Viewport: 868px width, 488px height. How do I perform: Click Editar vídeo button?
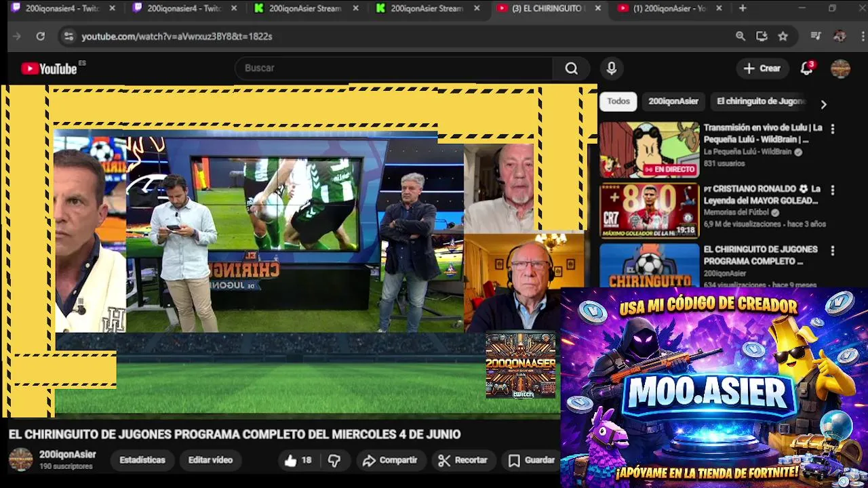(x=210, y=460)
